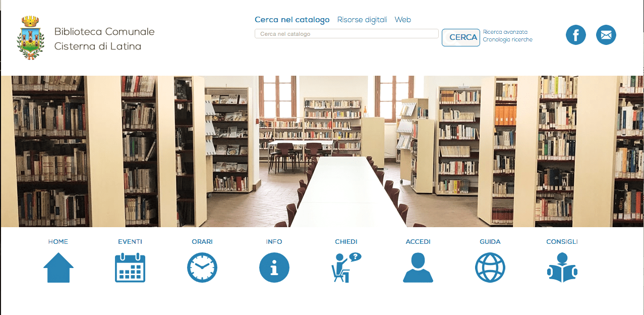Click the library interior banner photo
Screen dimensions: 644x315
322,151
